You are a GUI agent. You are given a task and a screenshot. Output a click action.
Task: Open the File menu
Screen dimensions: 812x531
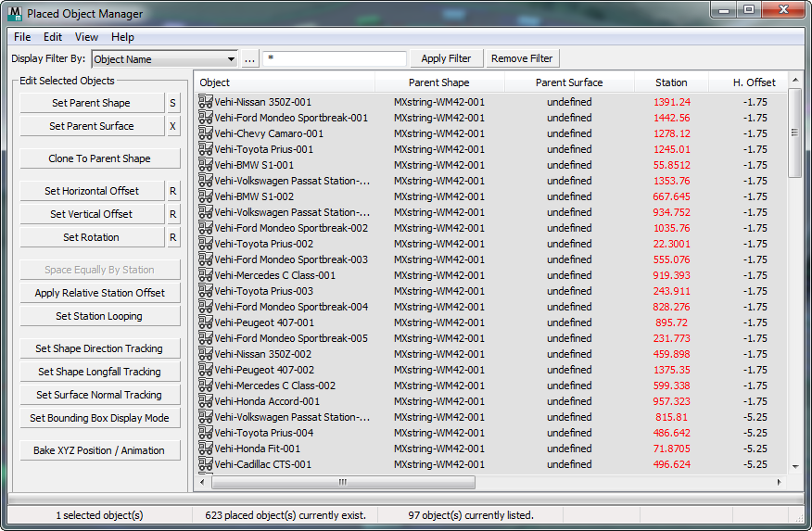click(22, 37)
